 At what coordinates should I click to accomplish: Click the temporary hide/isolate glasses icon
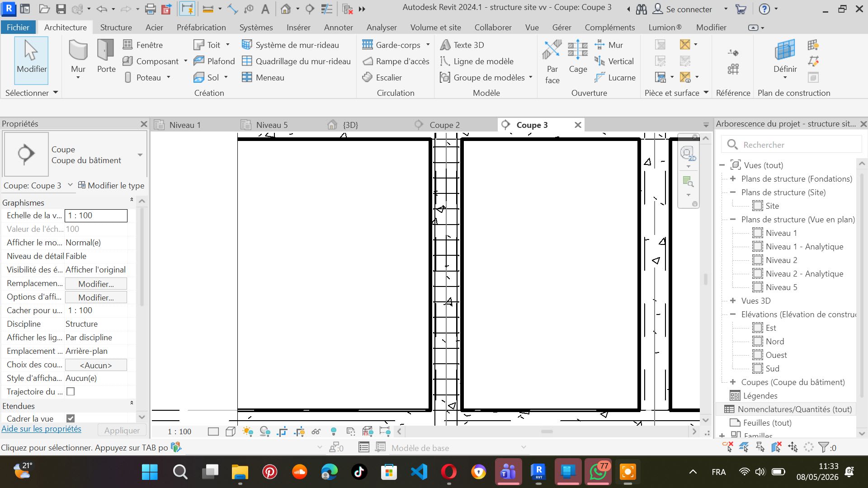[x=316, y=432]
